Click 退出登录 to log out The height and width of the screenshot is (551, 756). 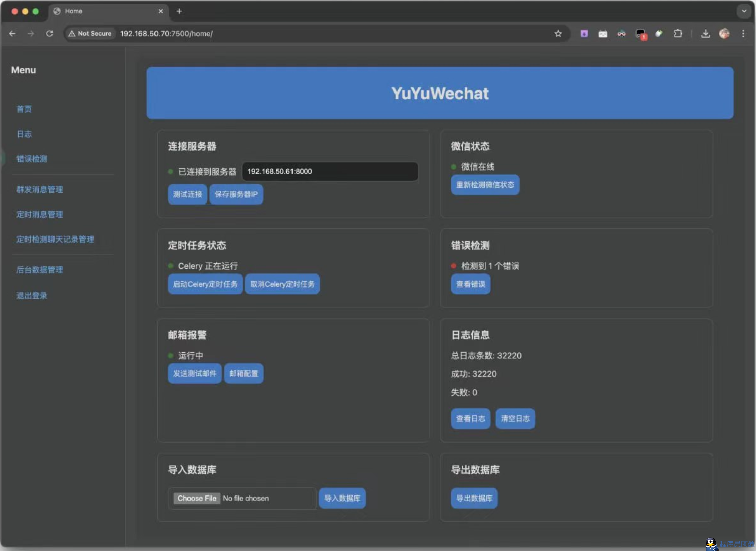point(32,295)
